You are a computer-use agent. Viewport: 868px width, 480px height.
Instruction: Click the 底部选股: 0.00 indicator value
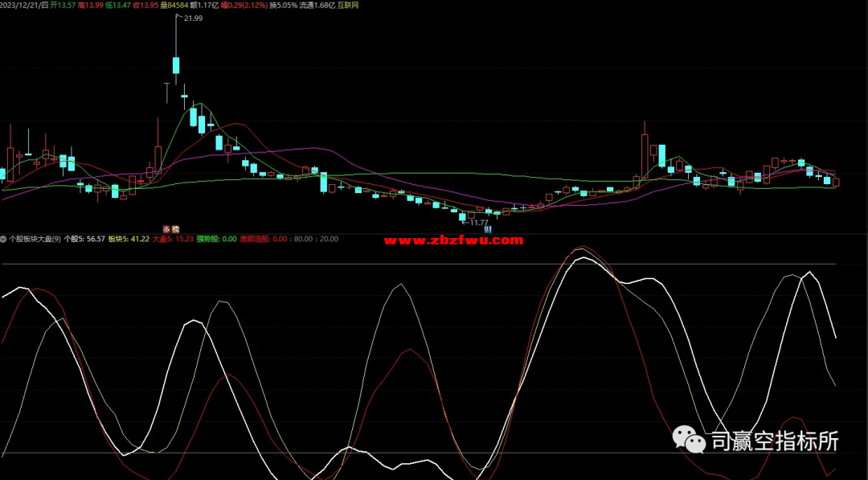(264, 239)
